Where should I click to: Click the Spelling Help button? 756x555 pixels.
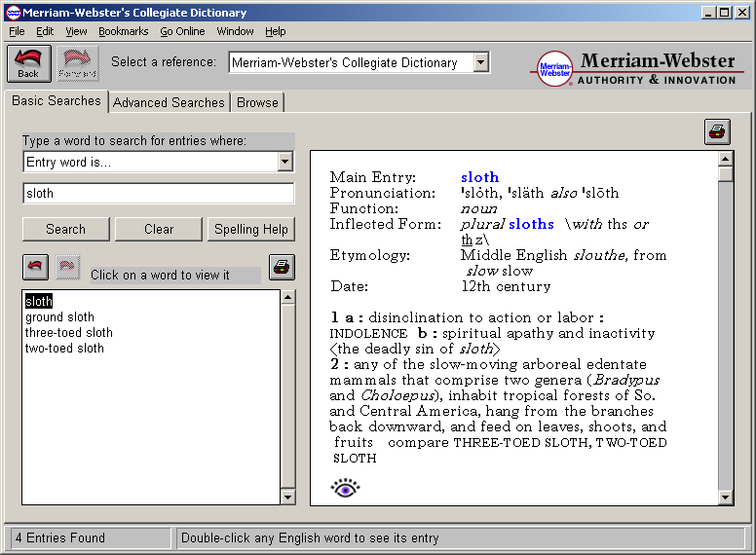tap(250, 229)
